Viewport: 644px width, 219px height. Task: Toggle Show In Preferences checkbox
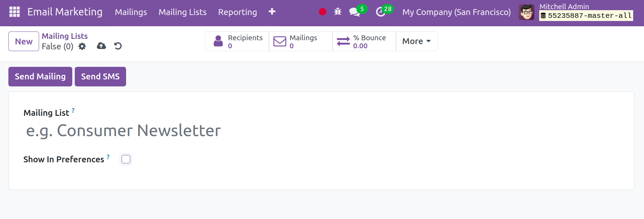126,159
